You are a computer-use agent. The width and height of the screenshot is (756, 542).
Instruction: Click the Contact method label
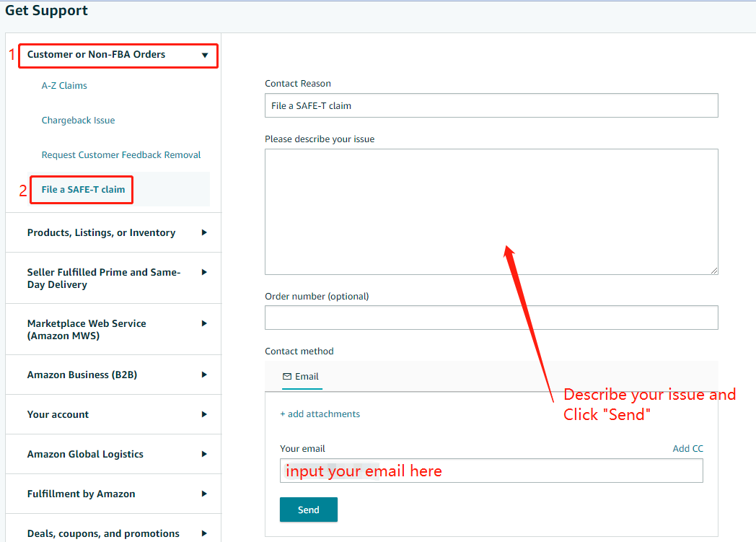(299, 351)
